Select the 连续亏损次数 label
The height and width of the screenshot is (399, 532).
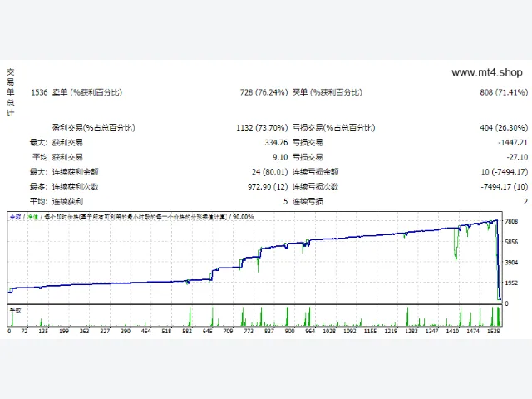click(x=315, y=186)
